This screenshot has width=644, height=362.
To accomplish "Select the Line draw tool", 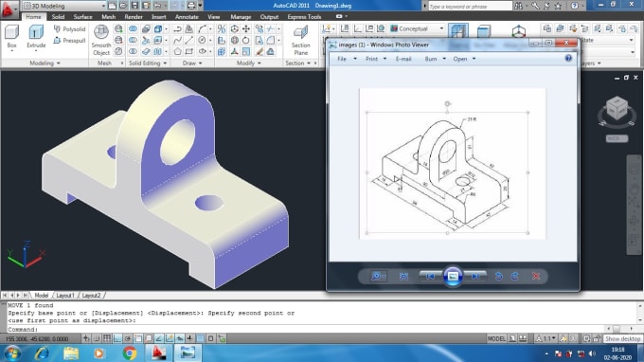I will click(188, 40).
